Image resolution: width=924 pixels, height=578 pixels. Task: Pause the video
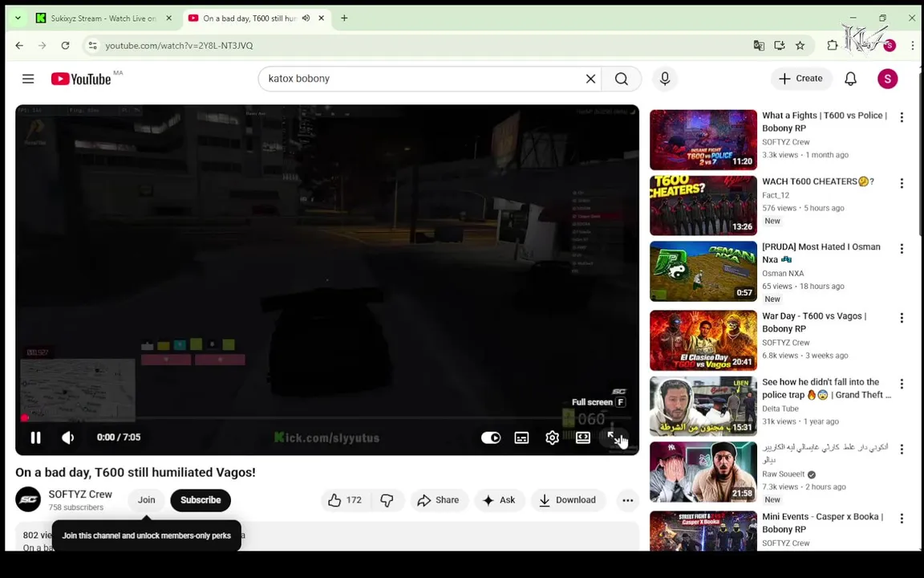[35, 437]
